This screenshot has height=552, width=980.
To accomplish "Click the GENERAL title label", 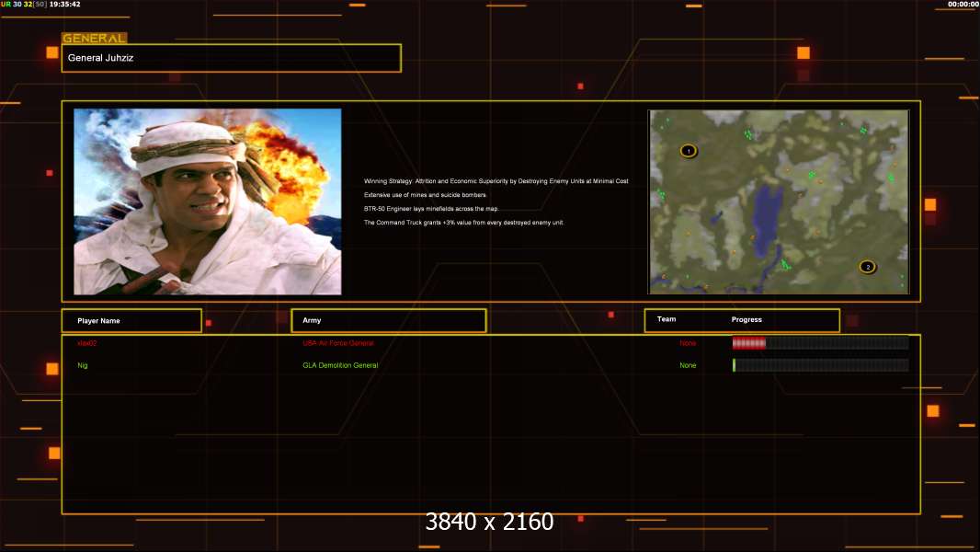I will [x=95, y=38].
